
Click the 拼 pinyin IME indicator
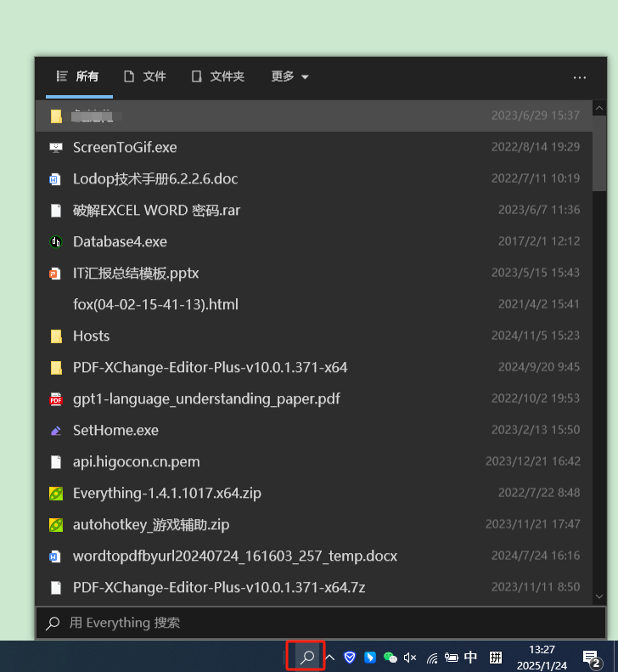click(x=496, y=657)
